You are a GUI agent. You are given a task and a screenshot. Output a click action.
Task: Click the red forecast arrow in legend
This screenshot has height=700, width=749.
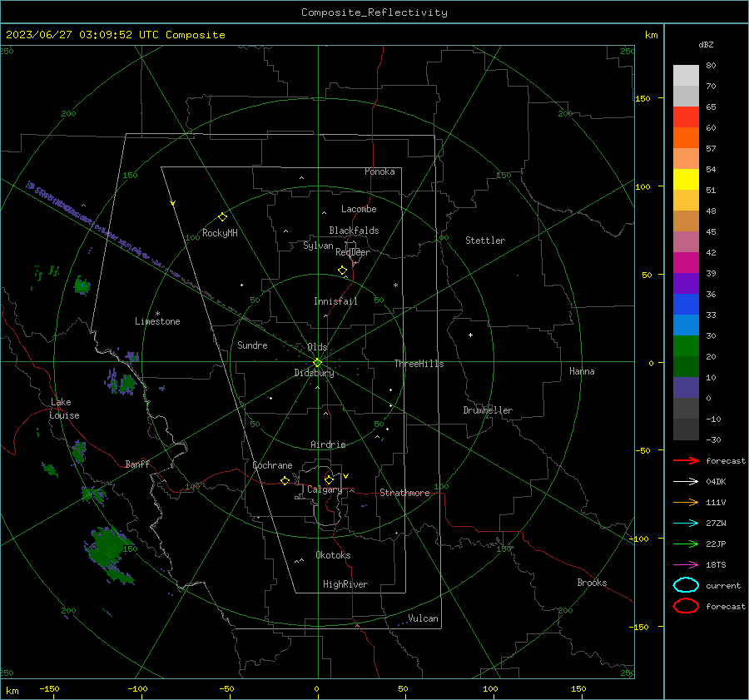point(686,460)
